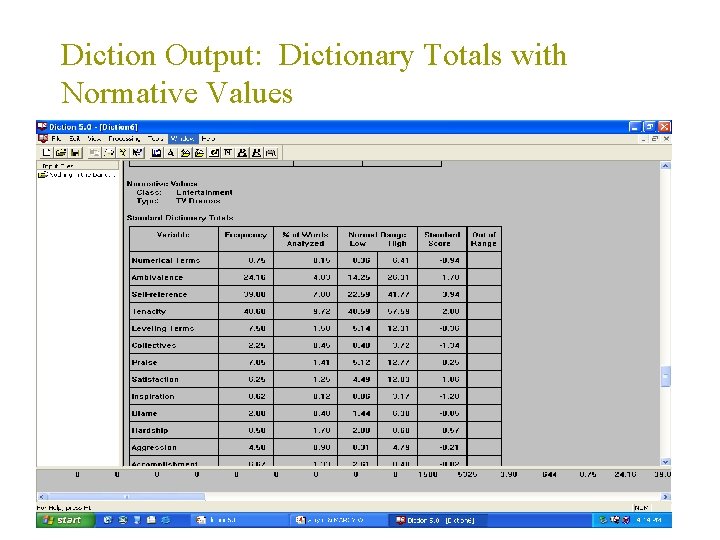Click the blue book dictionary toolbar icon
The height and width of the screenshot is (540, 720).
(x=157, y=153)
